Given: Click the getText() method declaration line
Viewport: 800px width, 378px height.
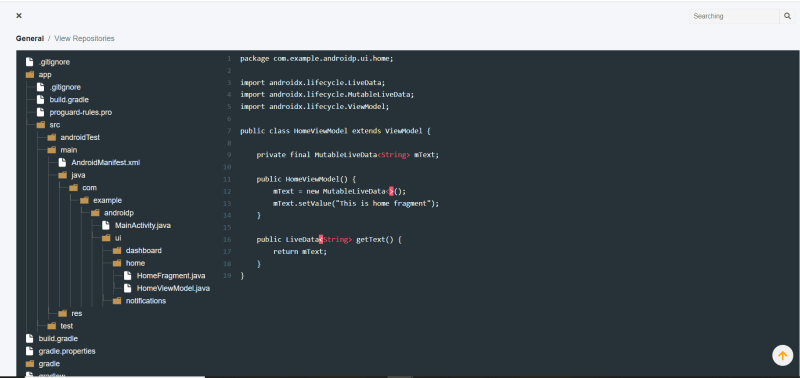Looking at the screenshot, I should pos(329,240).
